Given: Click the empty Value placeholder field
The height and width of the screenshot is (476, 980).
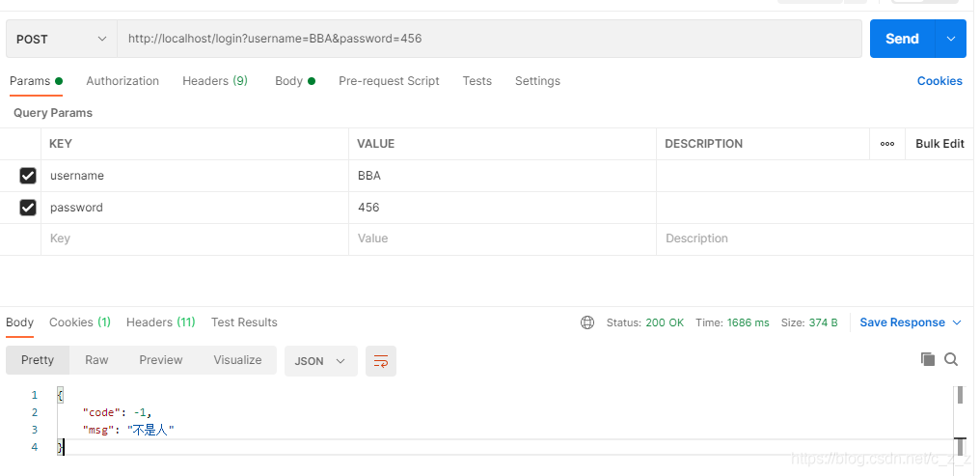Looking at the screenshot, I should [503, 238].
